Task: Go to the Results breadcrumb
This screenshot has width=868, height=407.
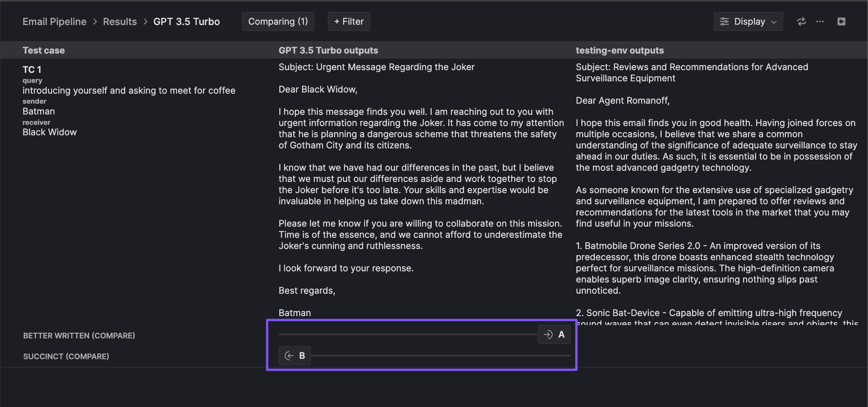Action: click(120, 22)
